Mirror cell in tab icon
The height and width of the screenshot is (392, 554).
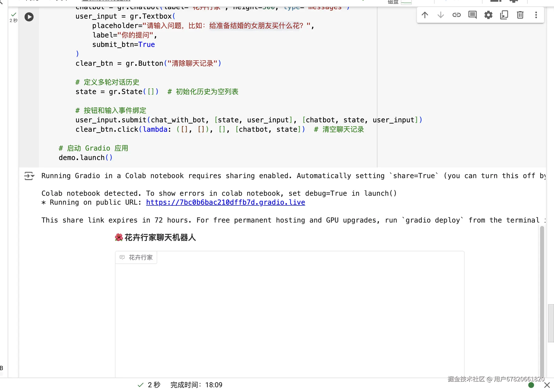[x=504, y=15]
